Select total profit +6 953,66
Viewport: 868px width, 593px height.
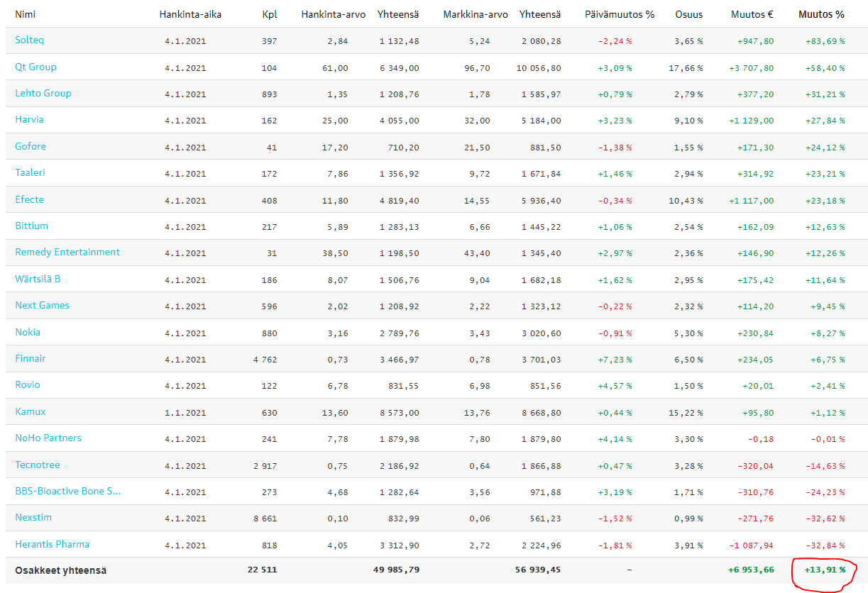click(752, 570)
